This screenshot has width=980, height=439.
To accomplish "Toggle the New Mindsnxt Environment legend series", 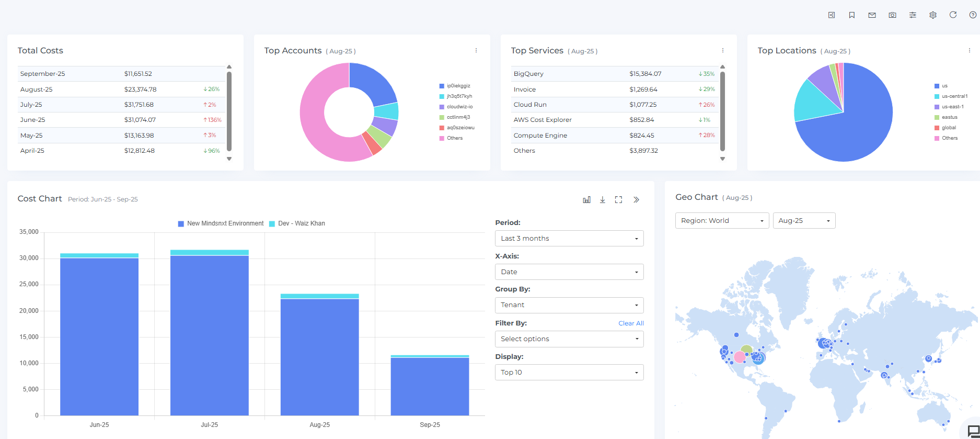I will tap(221, 223).
